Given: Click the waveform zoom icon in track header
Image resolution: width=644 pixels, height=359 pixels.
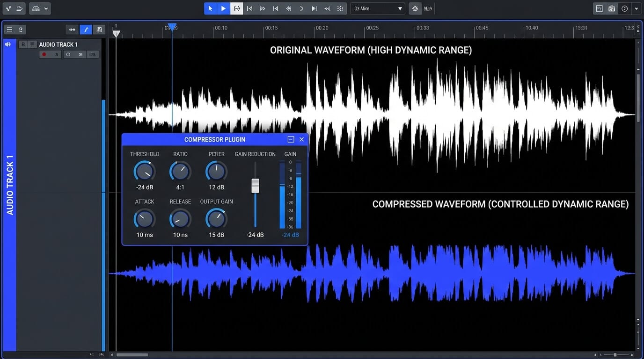Looking at the screenshot, I should 72,29.
